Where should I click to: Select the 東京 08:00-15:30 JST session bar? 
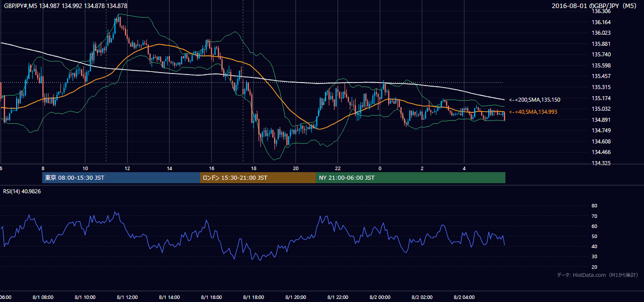click(x=121, y=178)
